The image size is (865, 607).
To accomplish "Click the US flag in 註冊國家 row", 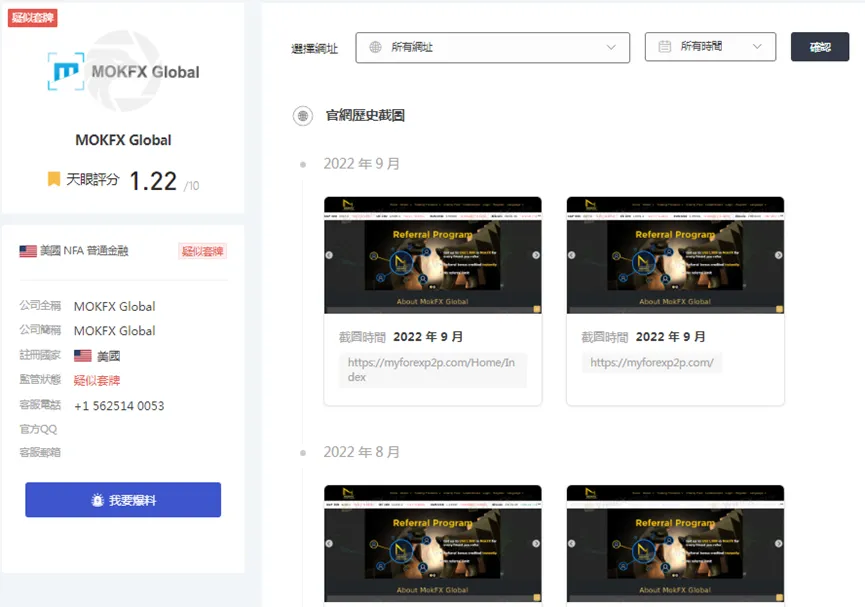I will [x=83, y=356].
